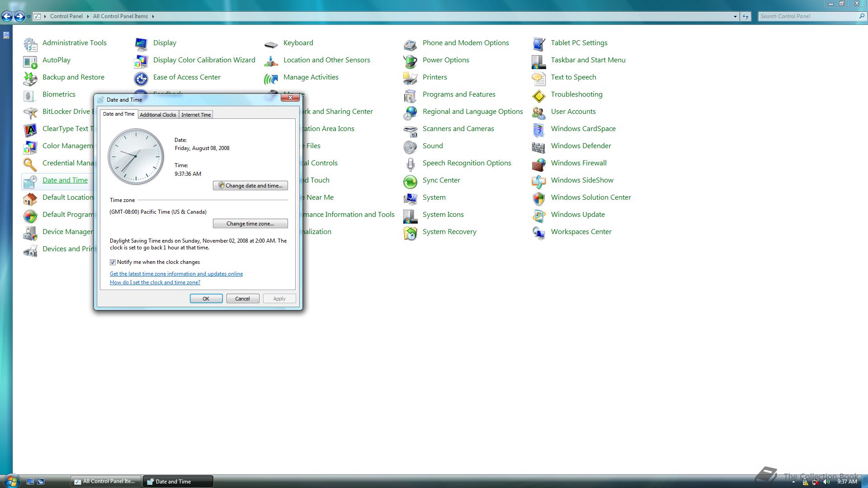The image size is (868, 488).
Task: Open the Display Color Calibration Wizard icon
Action: click(141, 61)
